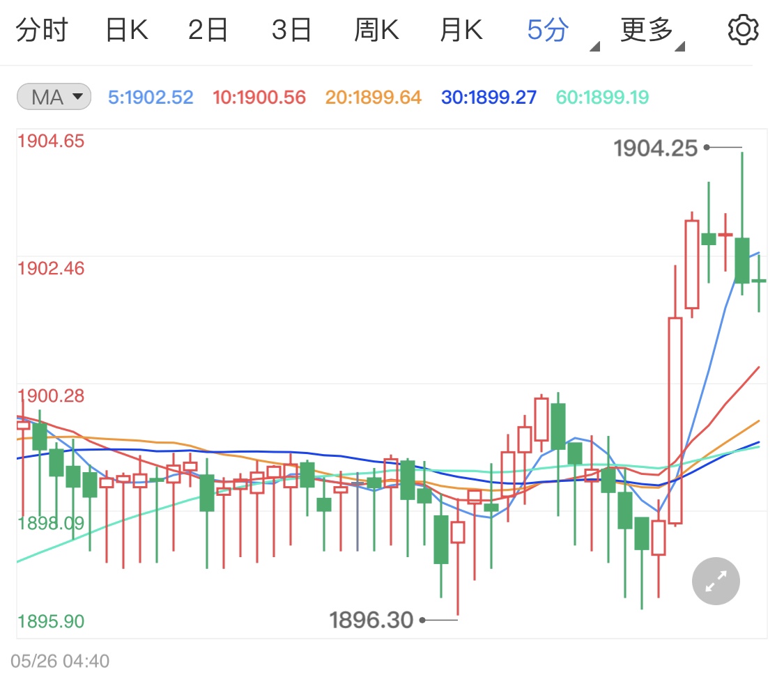Click the low price label 1896.30
Image resolution: width=784 pixels, height=679 pixels.
371,620
